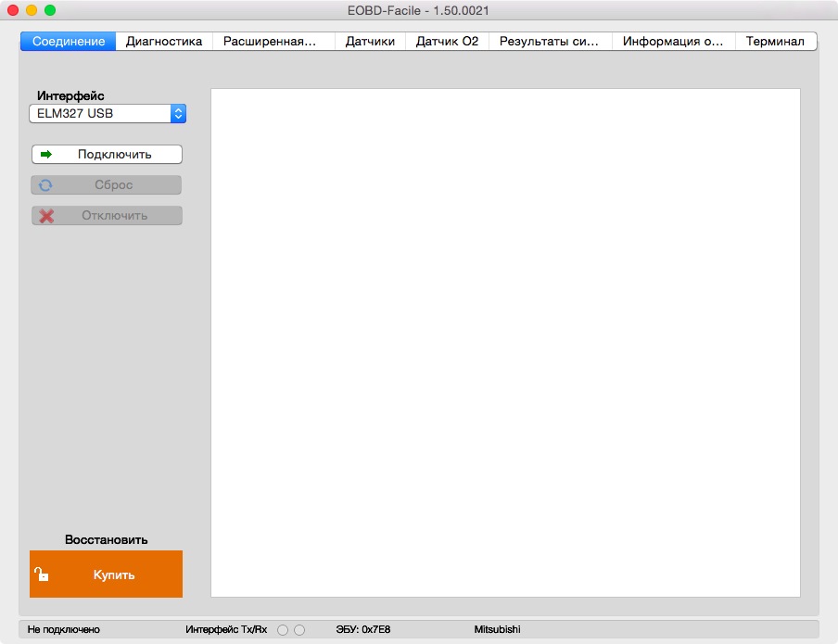
Task: Click the Восстановить restore label
Action: tap(106, 540)
